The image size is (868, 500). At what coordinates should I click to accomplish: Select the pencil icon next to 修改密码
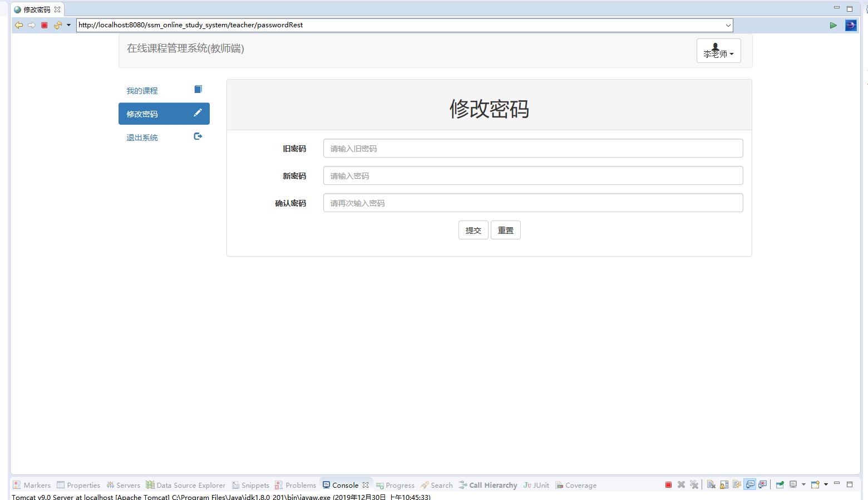[x=198, y=112]
